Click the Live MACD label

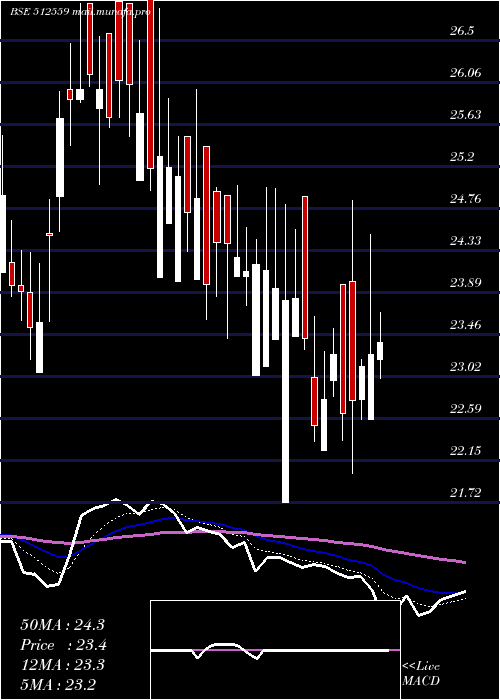pyautogui.click(x=421, y=674)
